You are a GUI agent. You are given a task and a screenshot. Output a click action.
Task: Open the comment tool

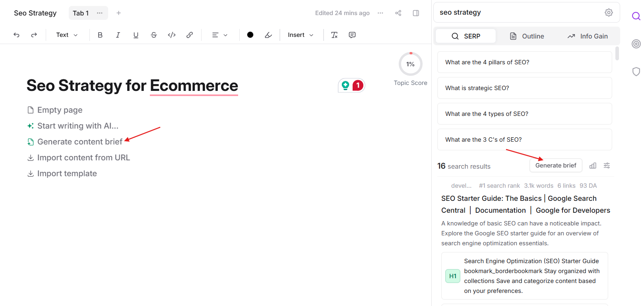pos(352,35)
